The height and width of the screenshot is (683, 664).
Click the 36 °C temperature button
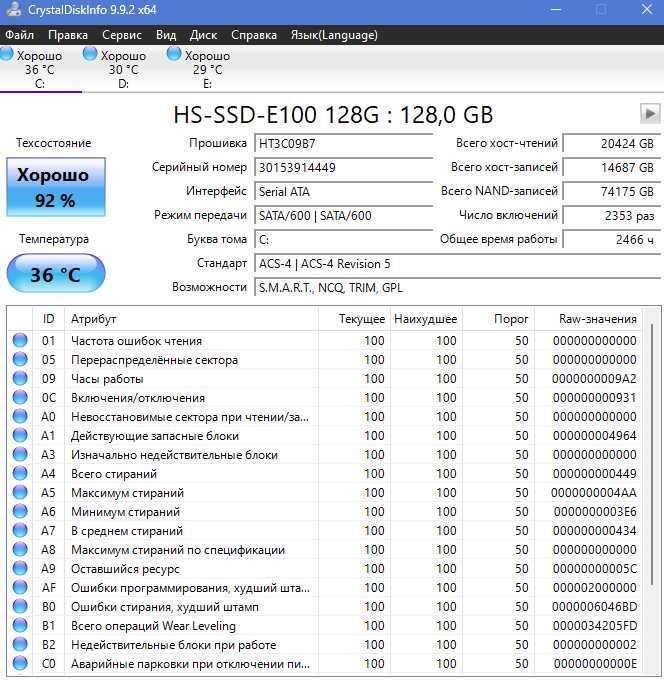coord(56,274)
